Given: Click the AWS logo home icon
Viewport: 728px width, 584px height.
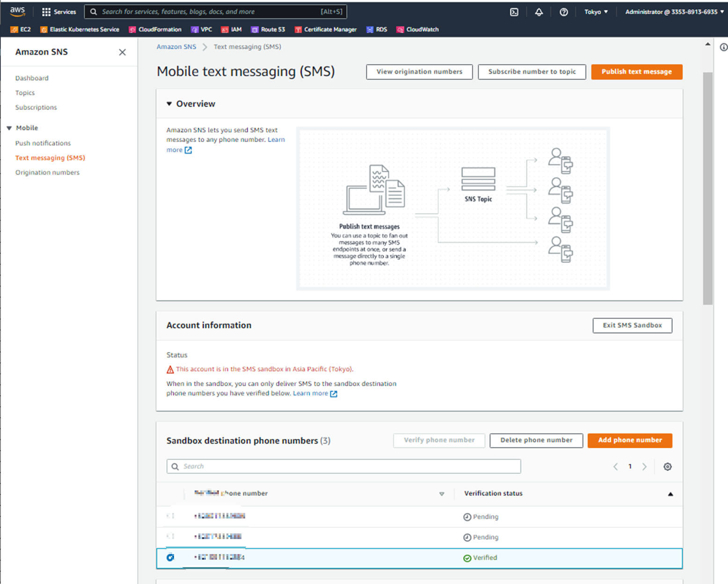Looking at the screenshot, I should tap(17, 11).
